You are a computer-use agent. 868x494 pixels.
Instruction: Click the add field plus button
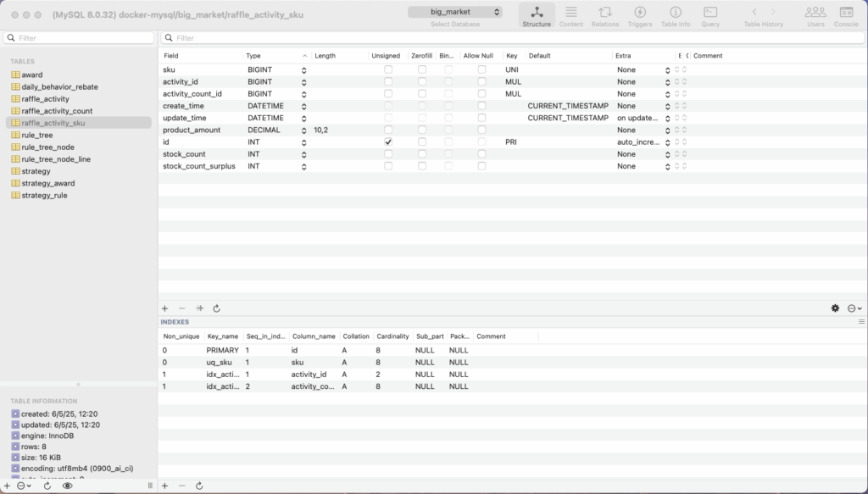(165, 308)
